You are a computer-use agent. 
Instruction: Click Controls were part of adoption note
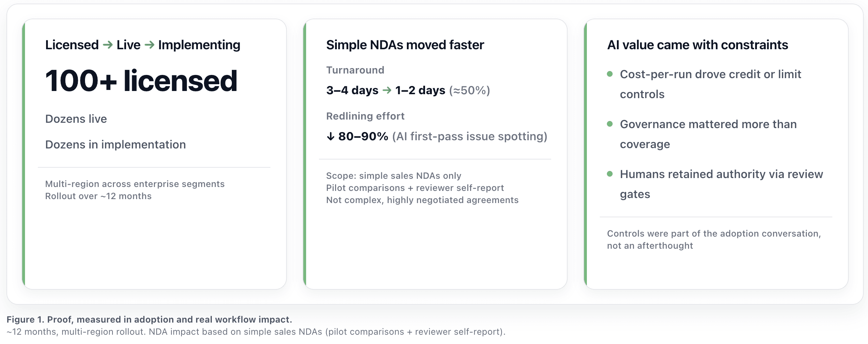click(x=714, y=239)
